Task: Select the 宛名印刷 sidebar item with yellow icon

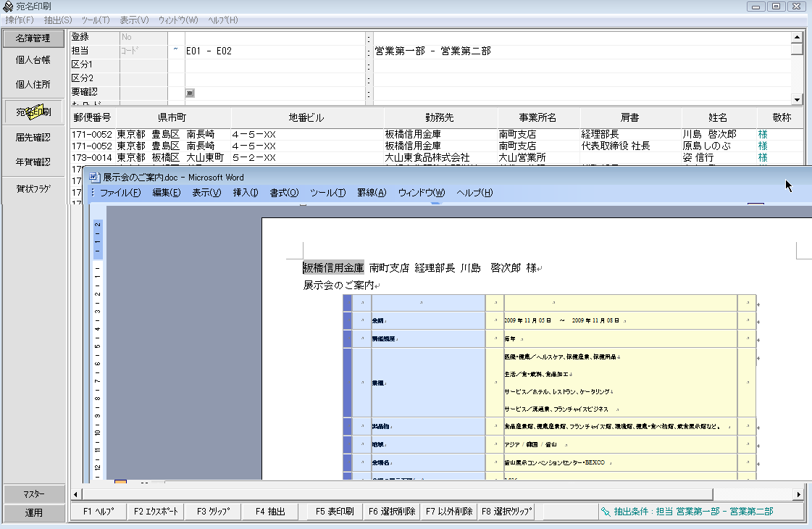Action: pos(33,112)
